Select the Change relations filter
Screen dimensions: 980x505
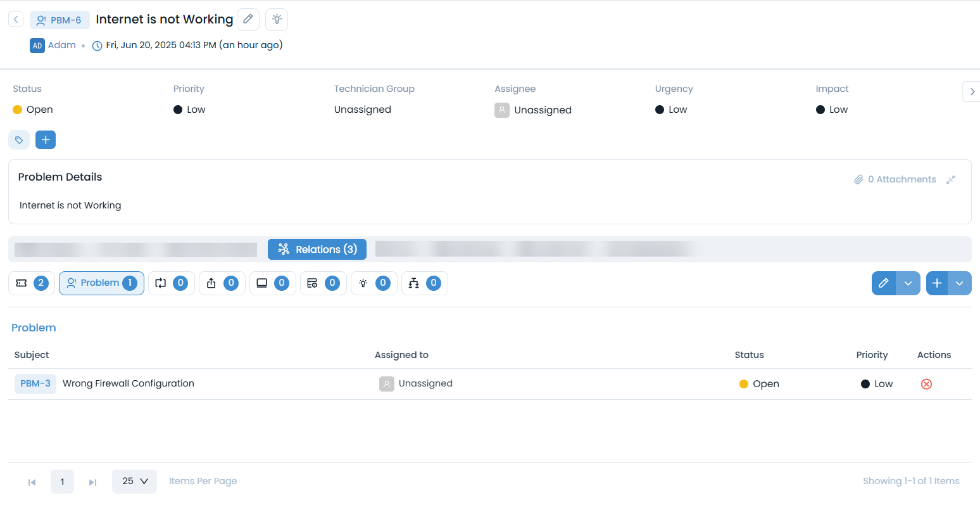171,283
